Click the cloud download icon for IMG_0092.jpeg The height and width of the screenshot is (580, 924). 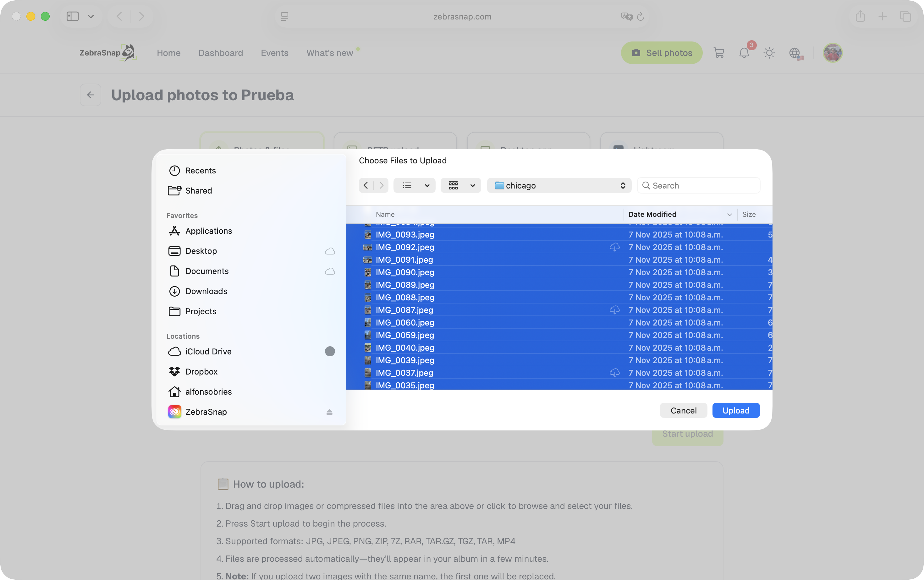614,247
